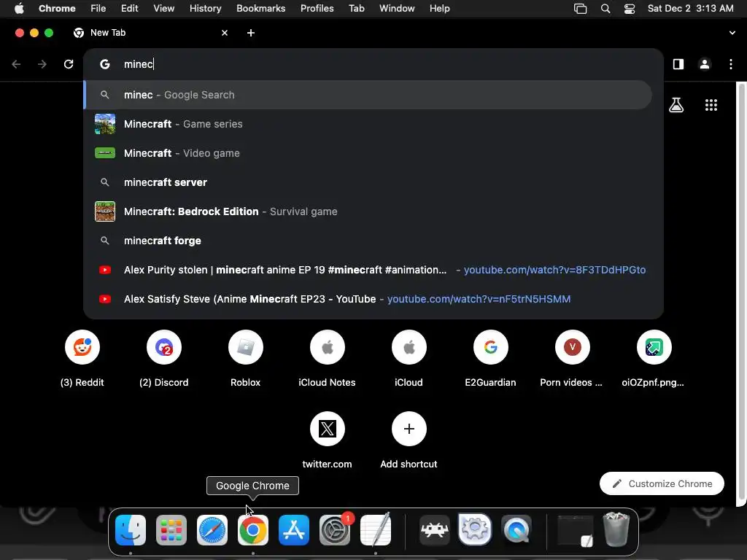Open Alex Satisfy Steve YouTube suggestion
The image size is (747, 560).
[368, 299]
